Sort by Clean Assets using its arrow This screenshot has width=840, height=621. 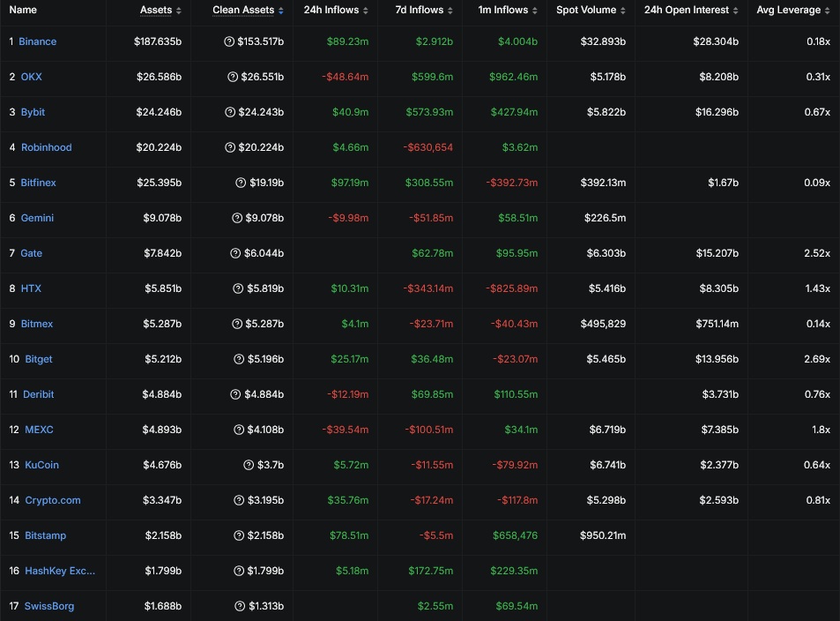click(280, 11)
